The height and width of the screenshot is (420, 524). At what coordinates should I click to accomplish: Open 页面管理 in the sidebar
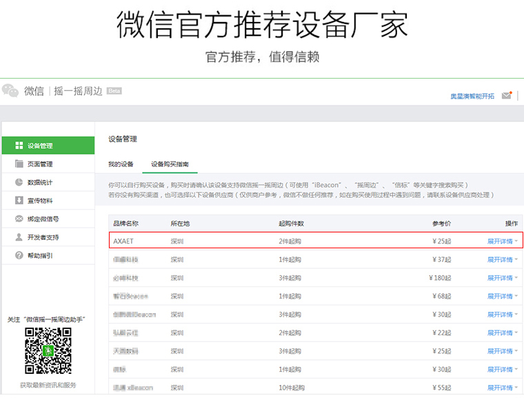point(48,164)
